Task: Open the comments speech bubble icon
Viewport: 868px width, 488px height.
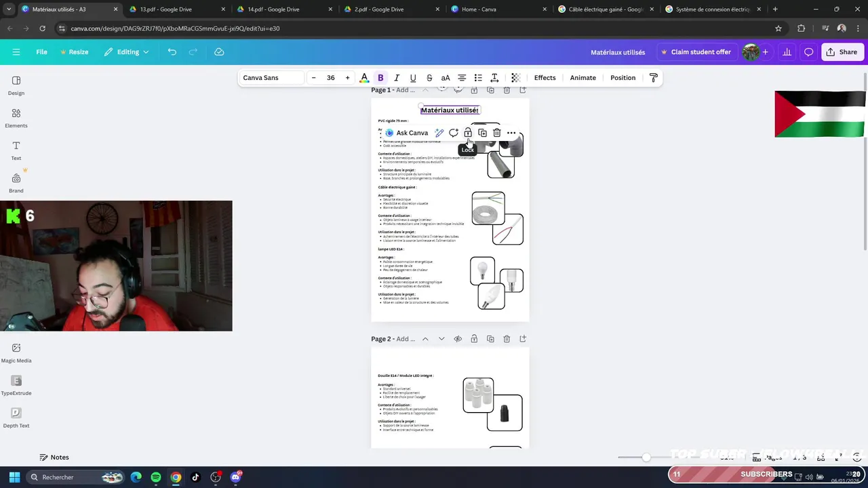Action: tap(808, 52)
